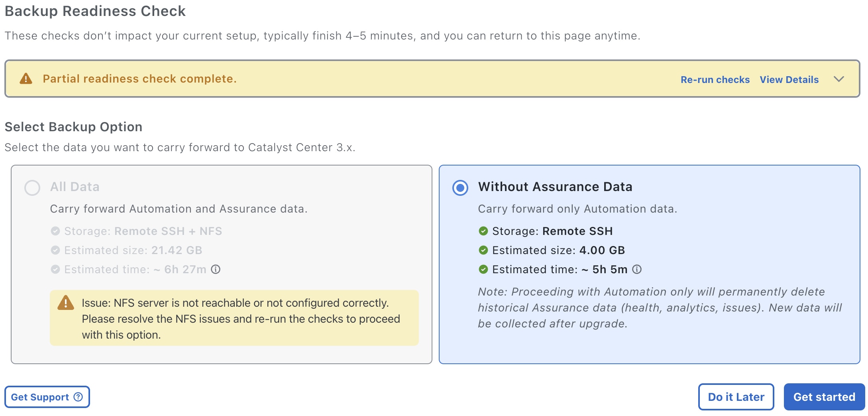Click info icon beside 5h 5m estimate
The width and height of the screenshot is (868, 416).
click(637, 270)
